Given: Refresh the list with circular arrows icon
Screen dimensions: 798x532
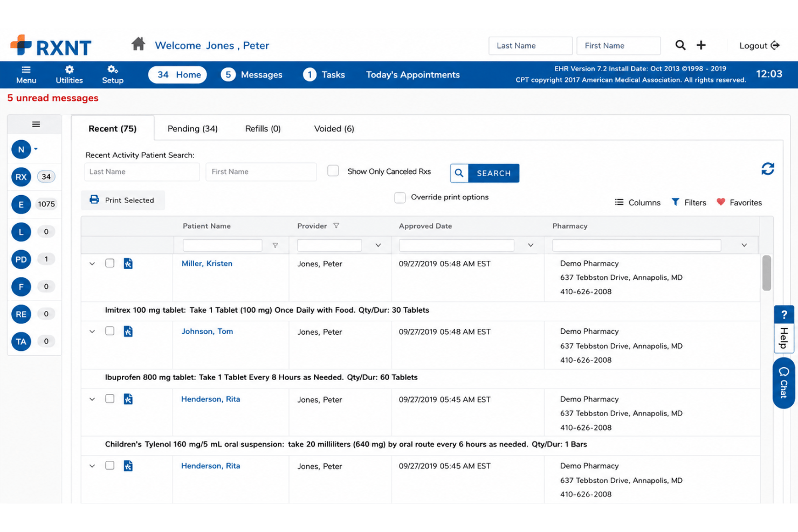Looking at the screenshot, I should tap(768, 169).
